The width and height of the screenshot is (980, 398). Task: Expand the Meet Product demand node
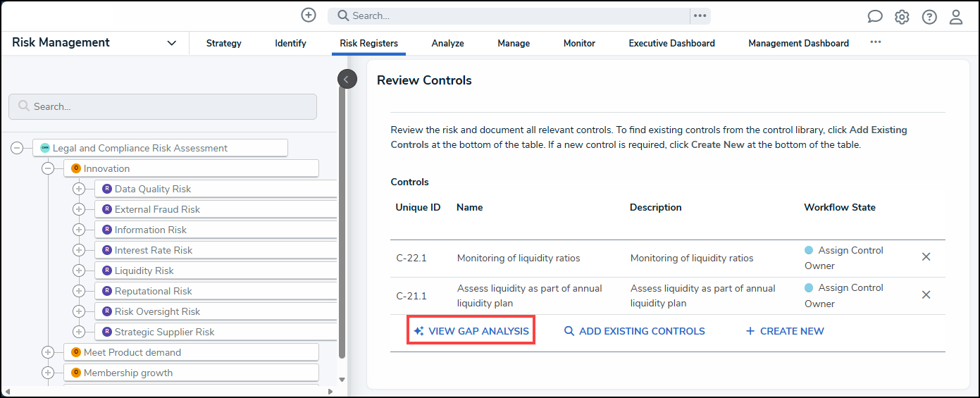click(48, 352)
